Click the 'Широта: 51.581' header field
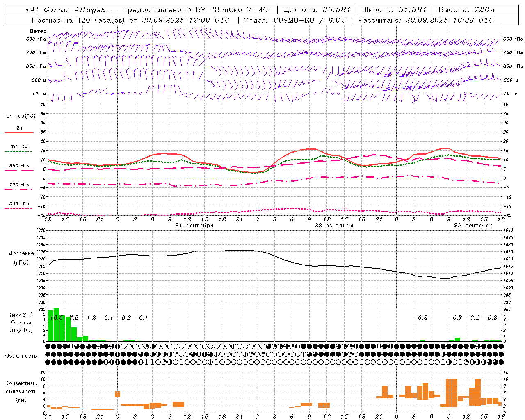The width and height of the screenshot is (525, 420). pos(395,10)
